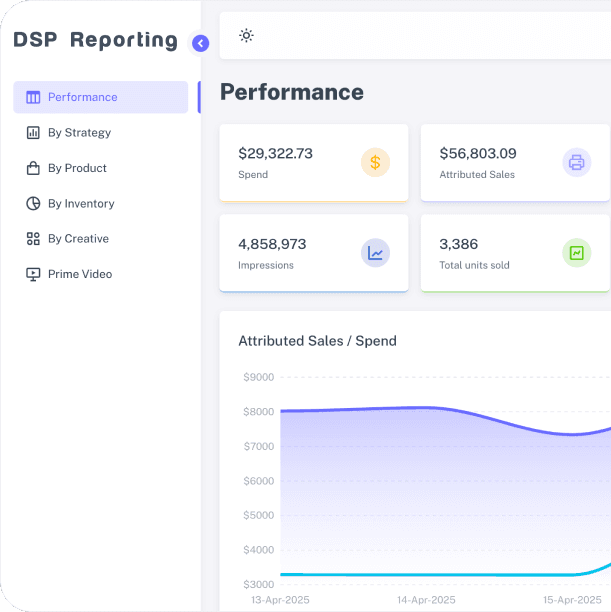The image size is (611, 612).
Task: Click the By Product shopping bag icon
Action: pos(33,168)
